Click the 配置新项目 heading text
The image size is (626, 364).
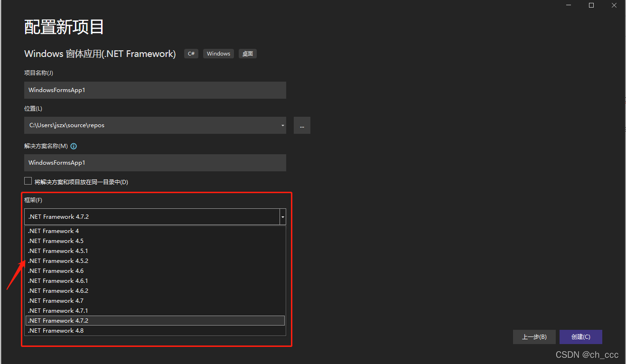point(64,27)
